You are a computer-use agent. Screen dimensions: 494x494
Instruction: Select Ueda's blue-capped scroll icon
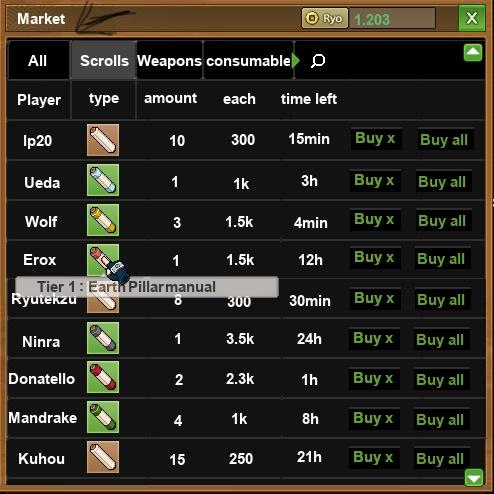point(103,180)
